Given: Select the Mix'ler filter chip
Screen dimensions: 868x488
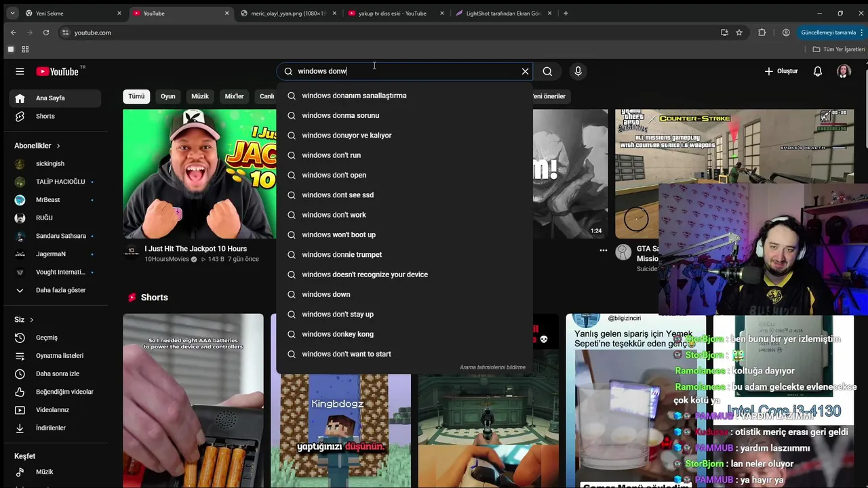Looking at the screenshot, I should pos(234,96).
